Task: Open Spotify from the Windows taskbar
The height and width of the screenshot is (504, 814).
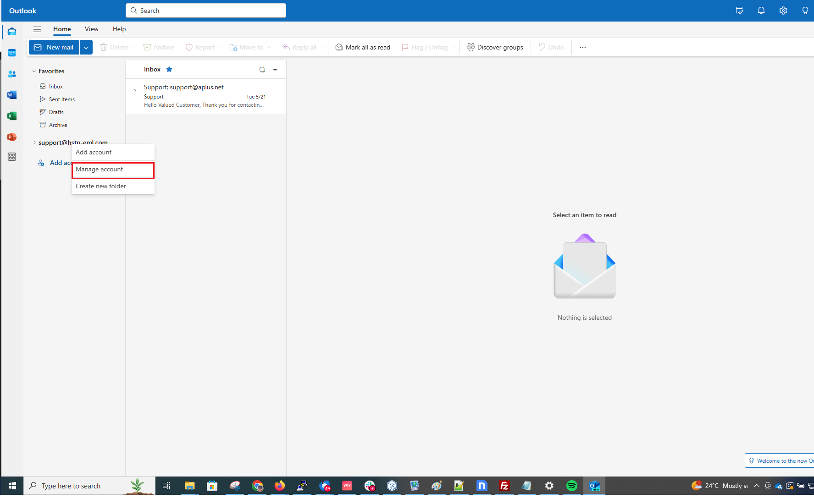Action: coord(571,486)
